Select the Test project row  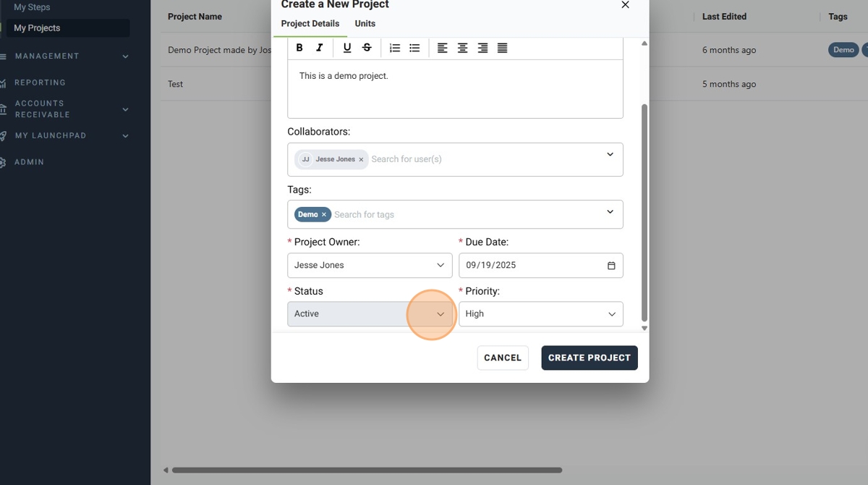(176, 84)
